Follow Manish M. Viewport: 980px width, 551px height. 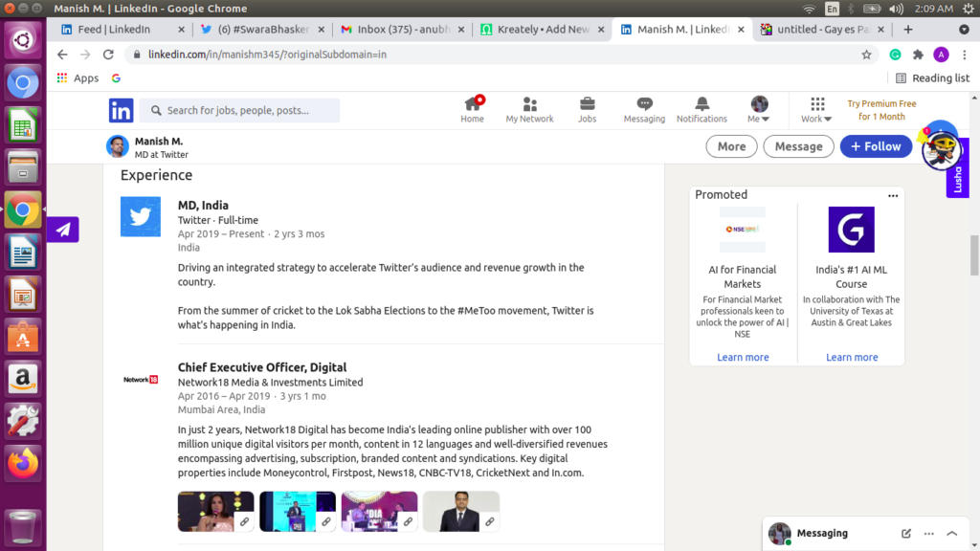pos(876,146)
